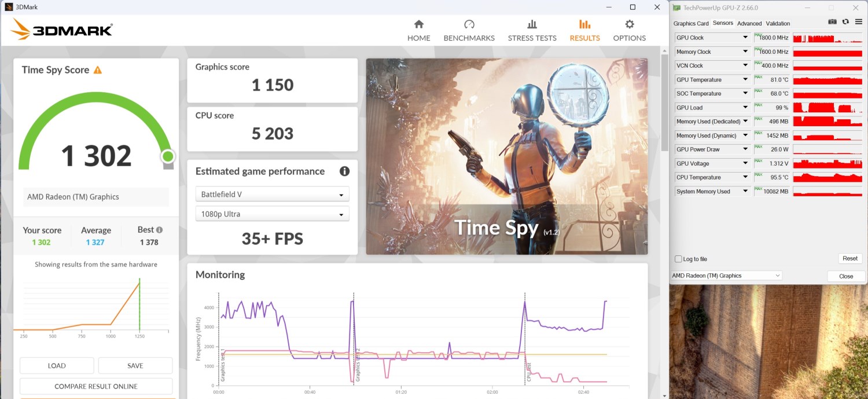868x399 pixels.
Task: Enable the Log to file checkbox
Action: coord(678,259)
